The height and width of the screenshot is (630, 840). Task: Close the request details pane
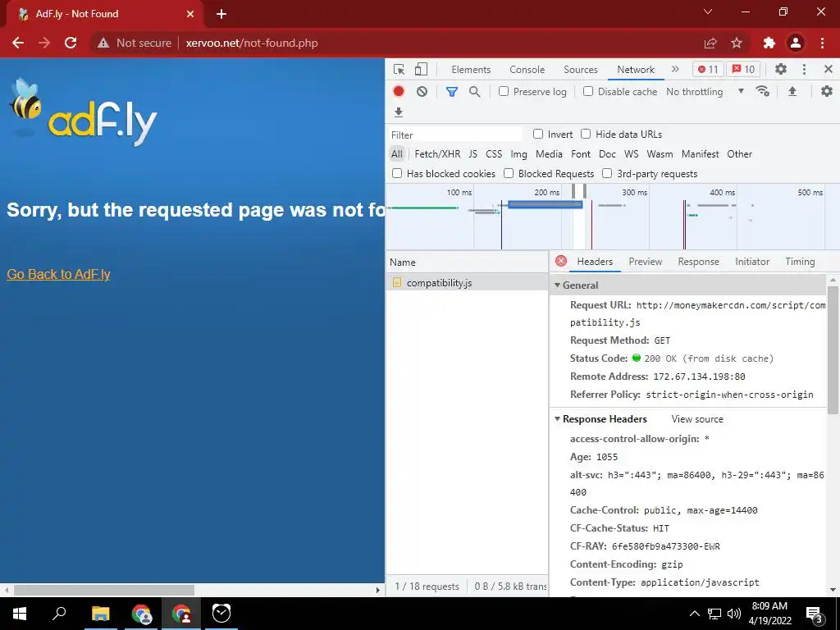(561, 261)
